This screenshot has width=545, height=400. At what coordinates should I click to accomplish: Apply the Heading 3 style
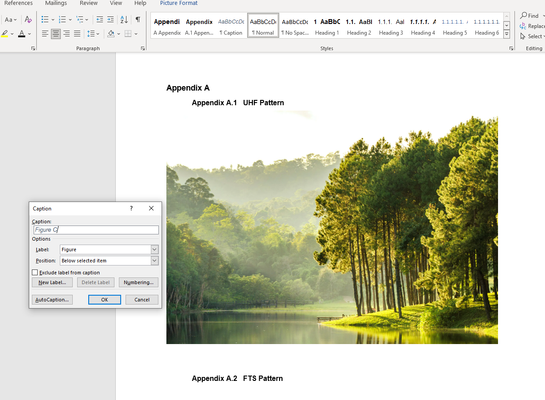tap(391, 27)
